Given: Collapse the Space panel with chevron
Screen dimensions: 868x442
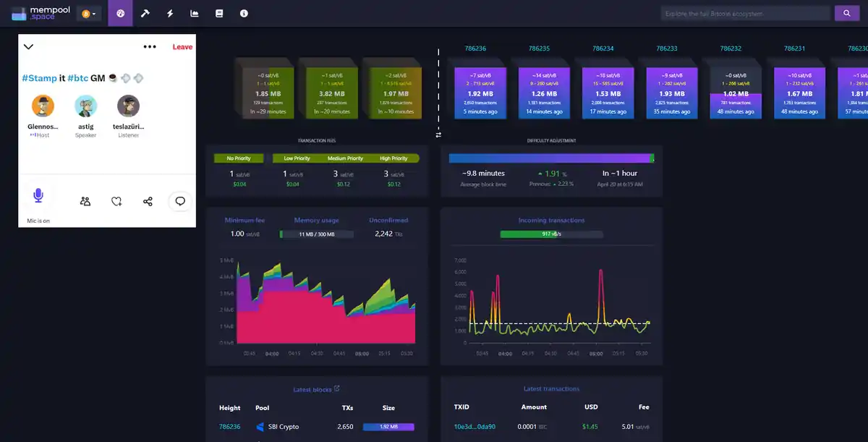Looking at the screenshot, I should [x=29, y=47].
